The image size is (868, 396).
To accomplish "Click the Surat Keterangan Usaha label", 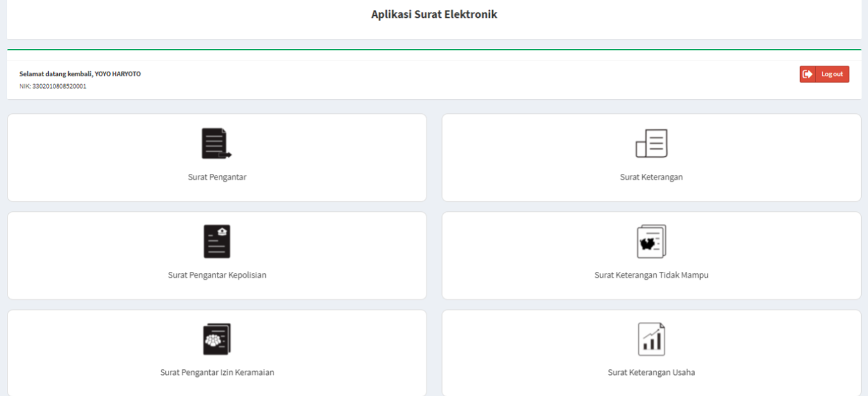I will click(x=651, y=372).
